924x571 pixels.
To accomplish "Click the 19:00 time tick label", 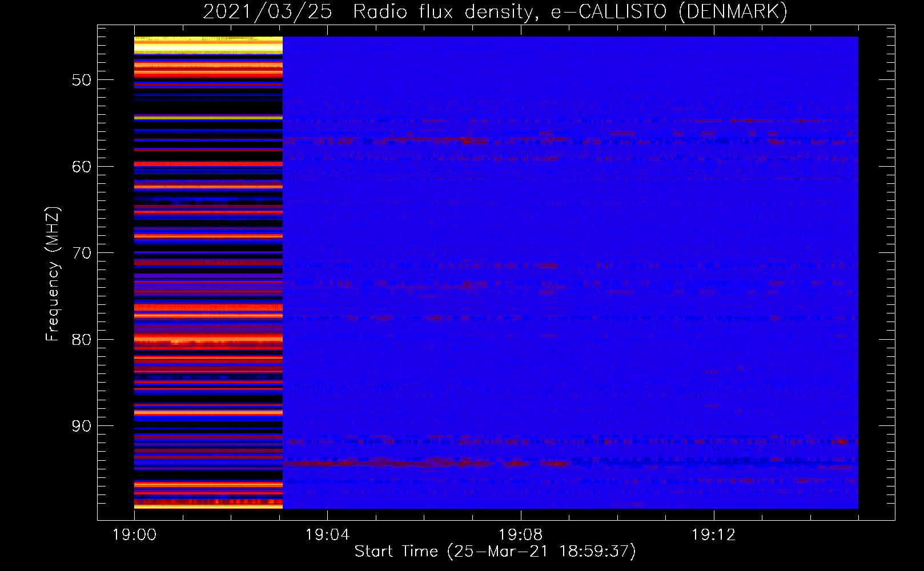I will pyautogui.click(x=134, y=535).
